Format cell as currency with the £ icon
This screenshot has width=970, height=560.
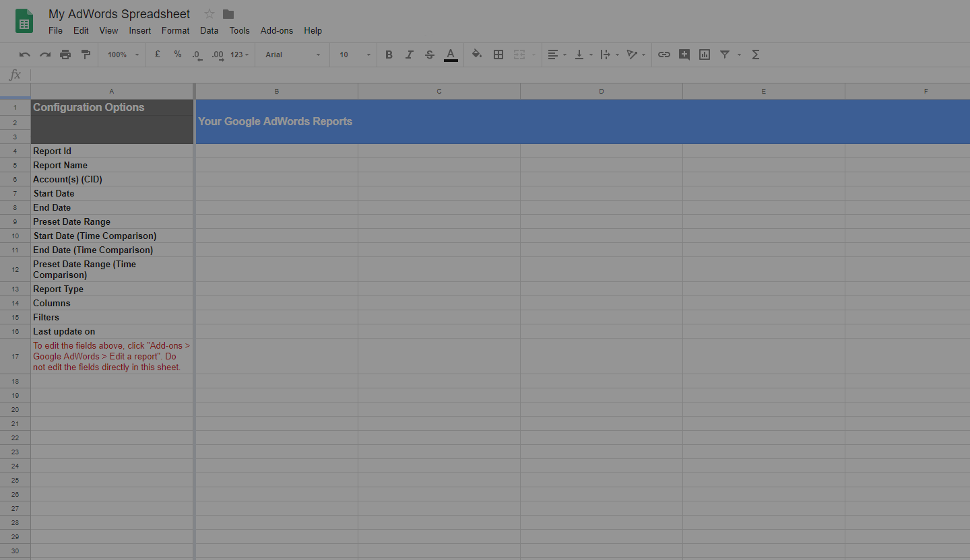[158, 55]
